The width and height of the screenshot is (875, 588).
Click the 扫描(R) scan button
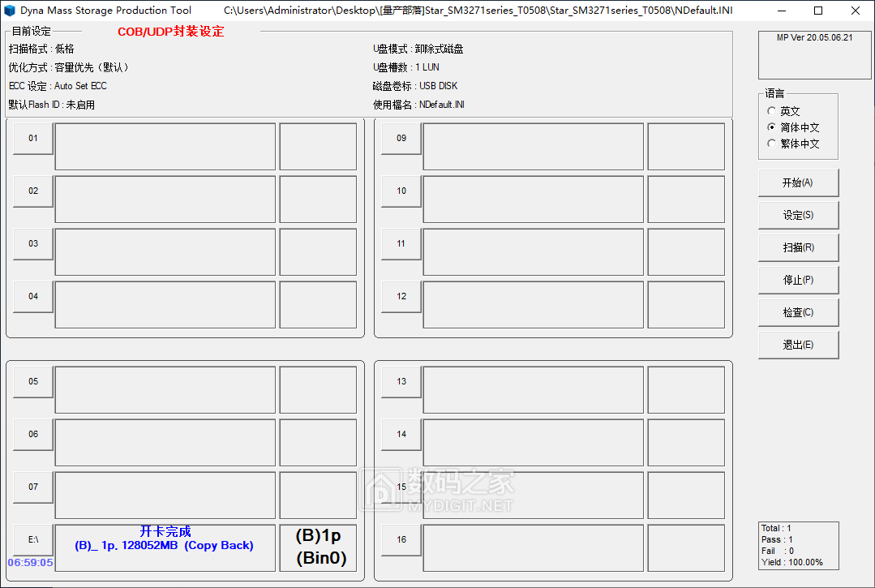coord(798,247)
